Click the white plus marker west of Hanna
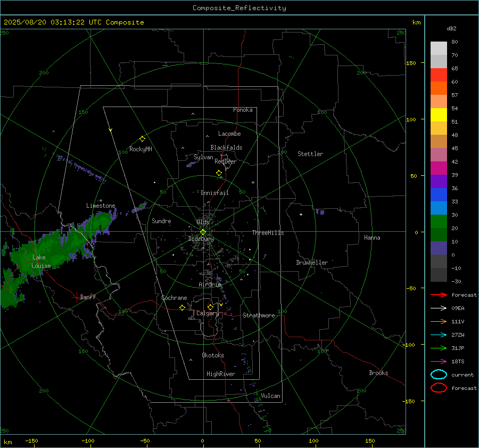479x448 pixels. click(x=301, y=214)
